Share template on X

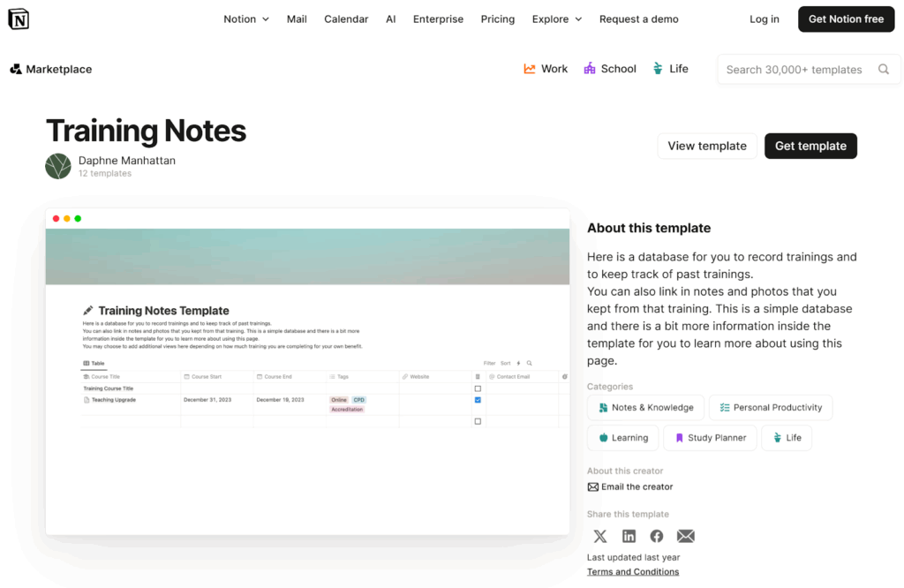pyautogui.click(x=600, y=536)
